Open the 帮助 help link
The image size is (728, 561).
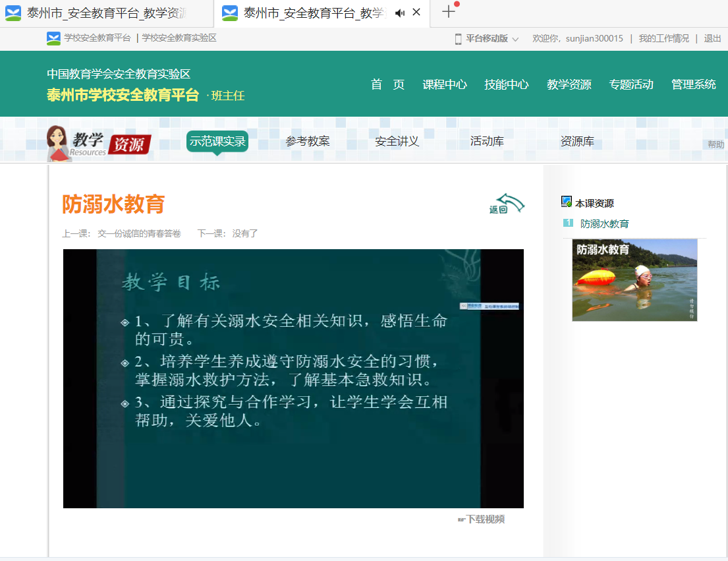pyautogui.click(x=715, y=144)
